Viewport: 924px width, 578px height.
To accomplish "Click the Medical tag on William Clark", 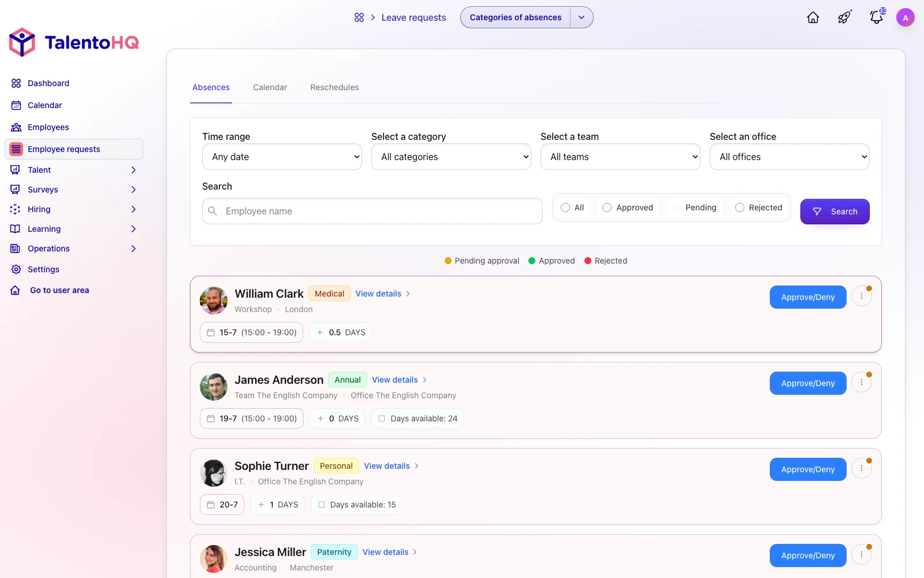I will pyautogui.click(x=329, y=294).
